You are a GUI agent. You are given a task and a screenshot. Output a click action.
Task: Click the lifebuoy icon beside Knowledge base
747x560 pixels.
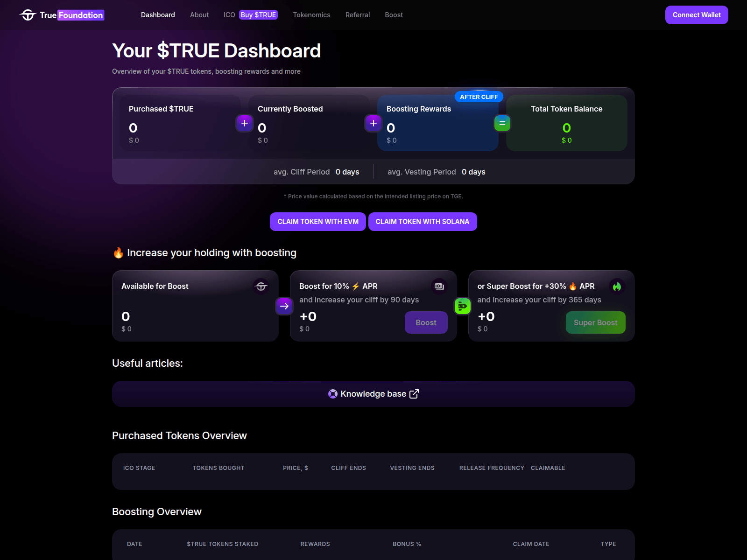[x=333, y=394]
